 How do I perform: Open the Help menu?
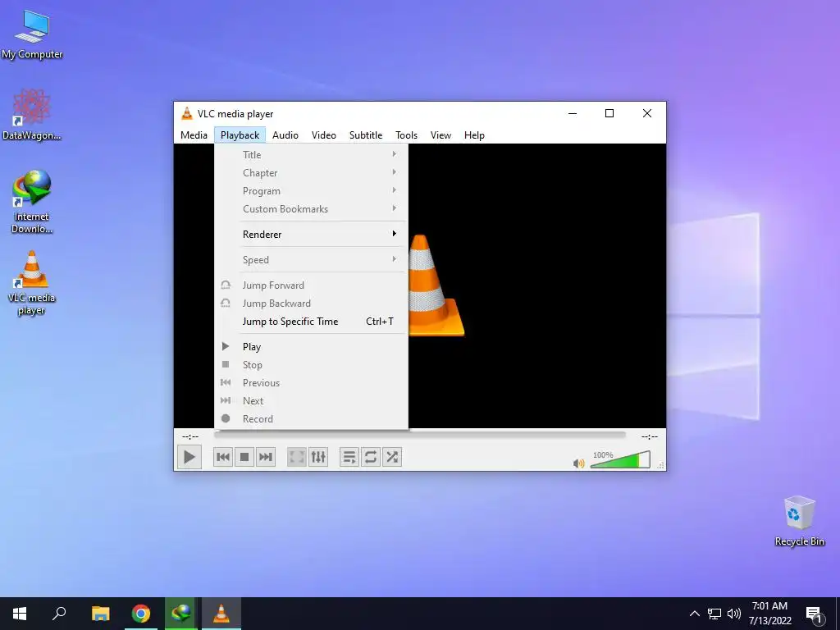[x=474, y=135]
